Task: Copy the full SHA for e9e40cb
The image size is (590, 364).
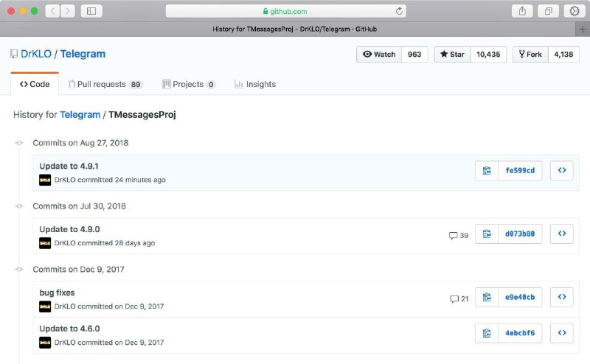Action: point(487,297)
